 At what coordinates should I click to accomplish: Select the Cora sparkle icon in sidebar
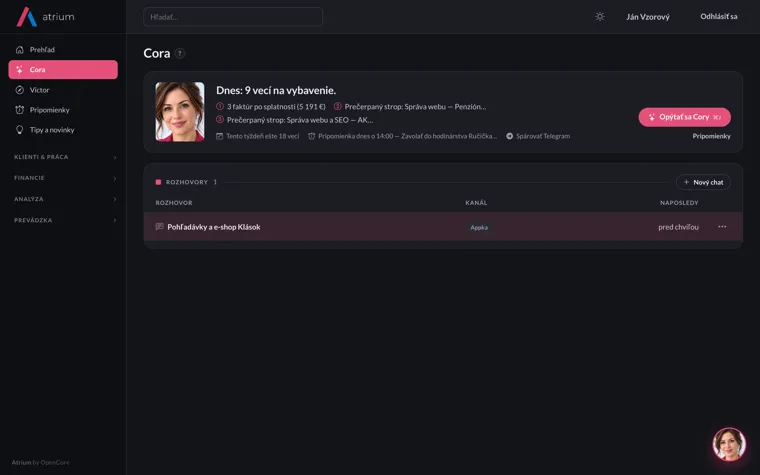[x=19, y=70]
